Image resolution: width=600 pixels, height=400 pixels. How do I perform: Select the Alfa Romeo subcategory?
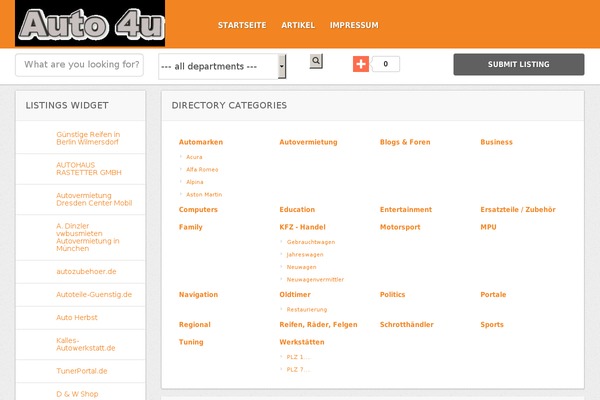(x=202, y=170)
